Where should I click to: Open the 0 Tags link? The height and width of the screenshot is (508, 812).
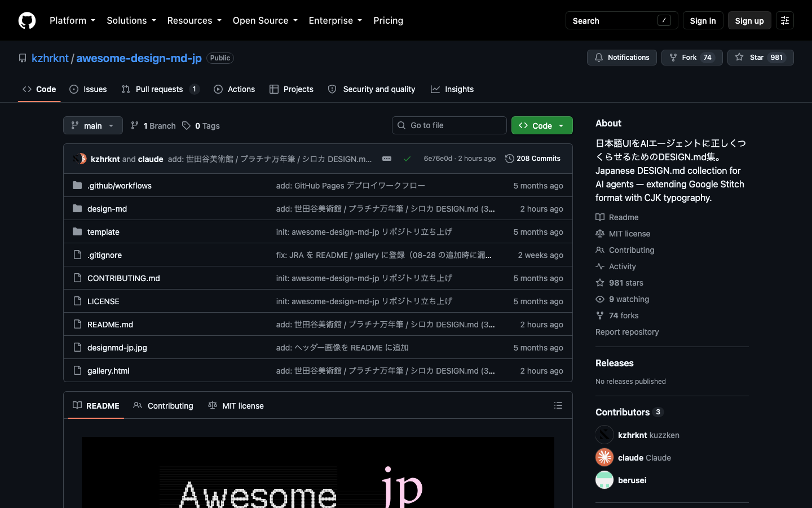pyautogui.click(x=201, y=125)
